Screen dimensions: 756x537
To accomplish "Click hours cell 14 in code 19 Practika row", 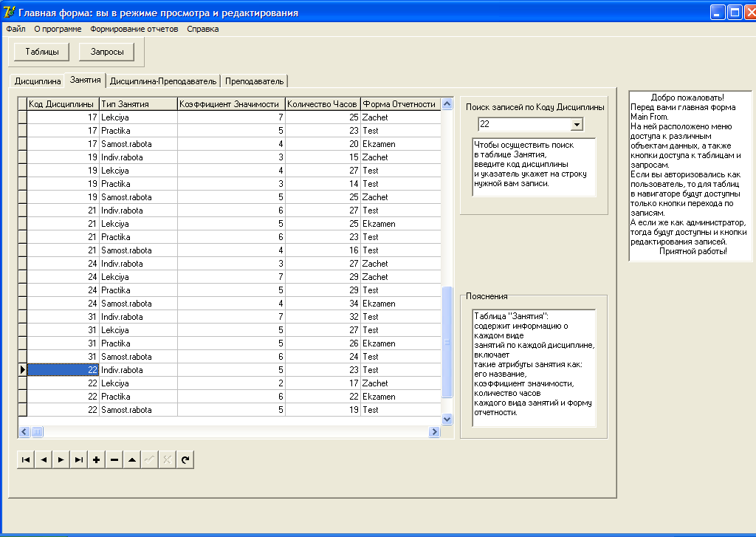I will (x=323, y=184).
